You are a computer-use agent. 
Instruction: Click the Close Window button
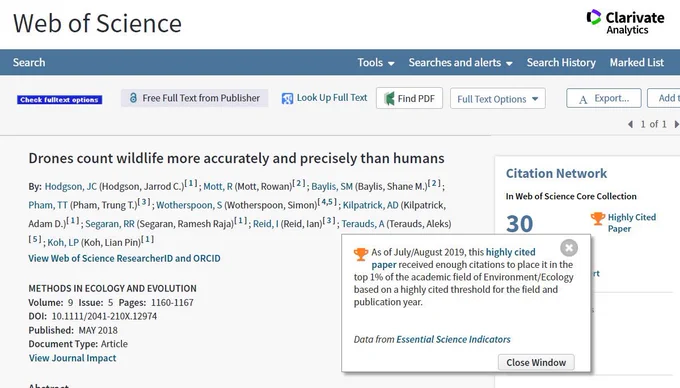(x=536, y=362)
